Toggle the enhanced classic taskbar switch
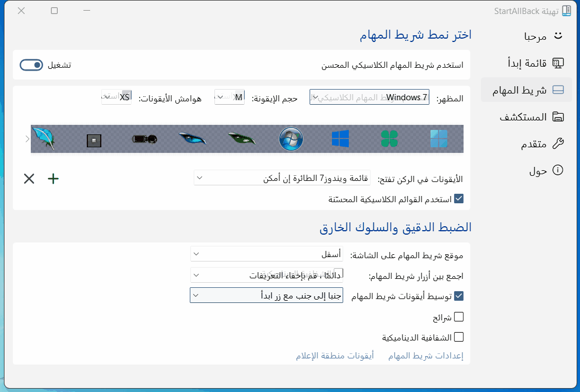The image size is (580, 392). [x=31, y=65]
